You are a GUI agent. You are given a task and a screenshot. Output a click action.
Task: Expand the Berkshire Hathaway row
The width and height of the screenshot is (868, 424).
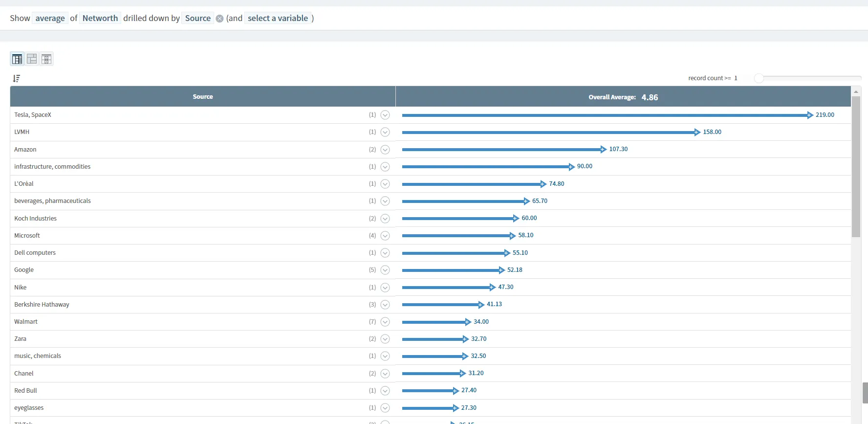[385, 305]
